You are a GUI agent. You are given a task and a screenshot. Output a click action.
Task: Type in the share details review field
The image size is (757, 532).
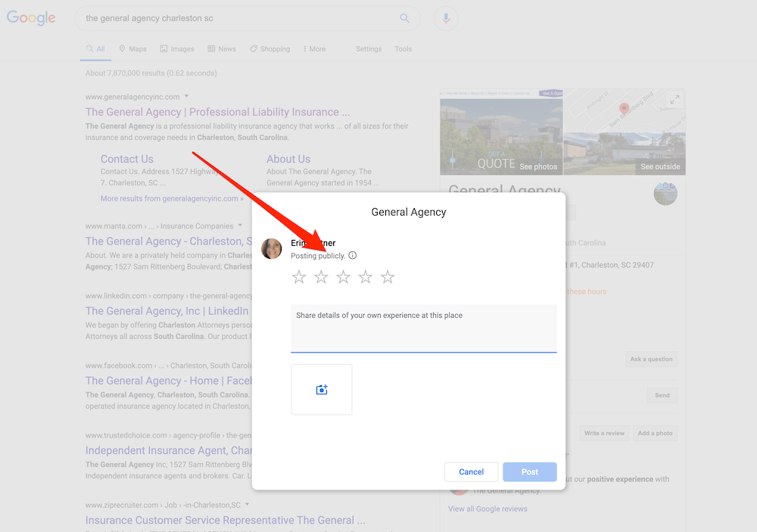424,328
